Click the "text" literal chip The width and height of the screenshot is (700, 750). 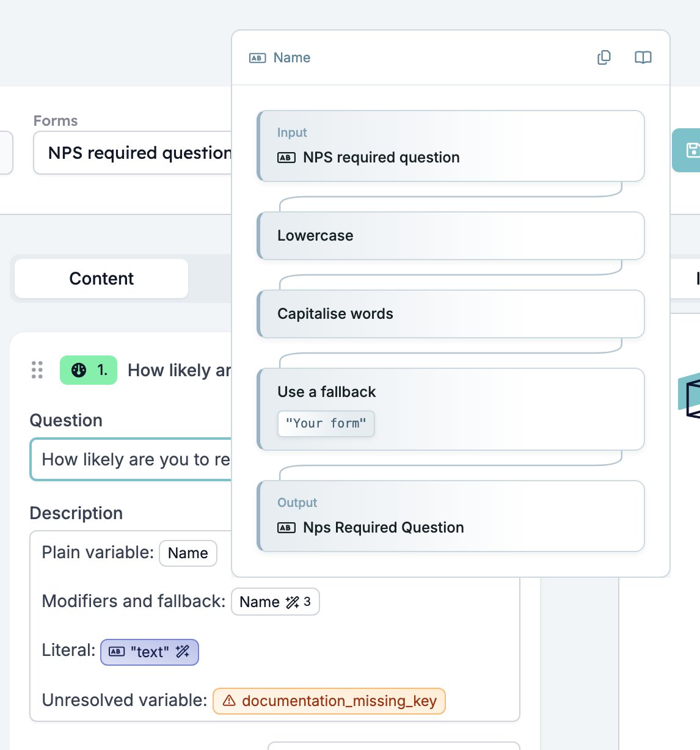150,652
